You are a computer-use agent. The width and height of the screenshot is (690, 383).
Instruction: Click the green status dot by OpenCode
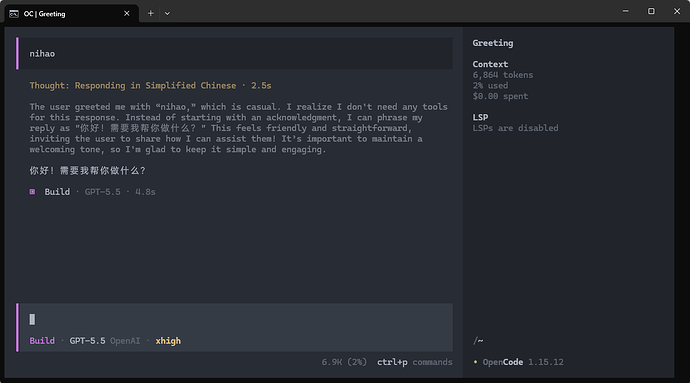click(x=475, y=362)
